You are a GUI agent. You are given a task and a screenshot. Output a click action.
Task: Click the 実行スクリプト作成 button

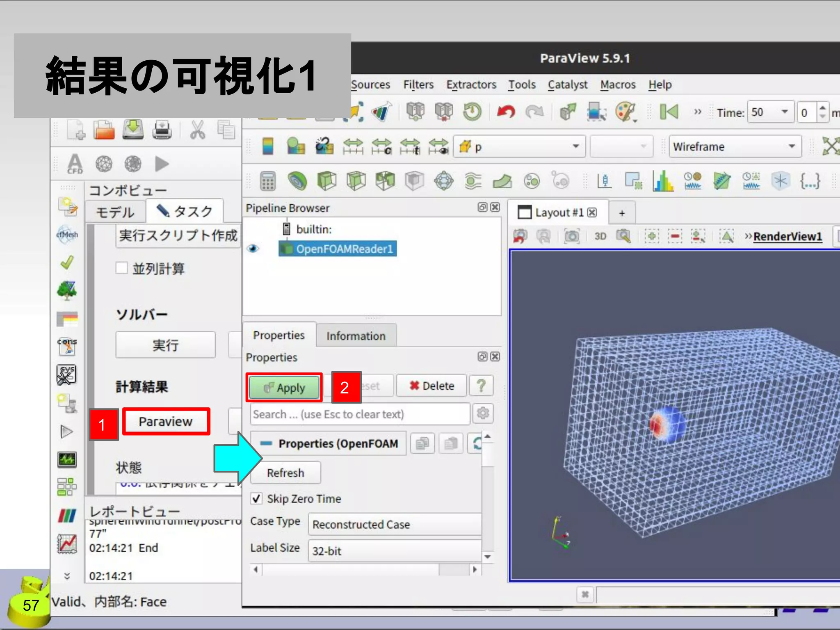pyautogui.click(x=178, y=235)
